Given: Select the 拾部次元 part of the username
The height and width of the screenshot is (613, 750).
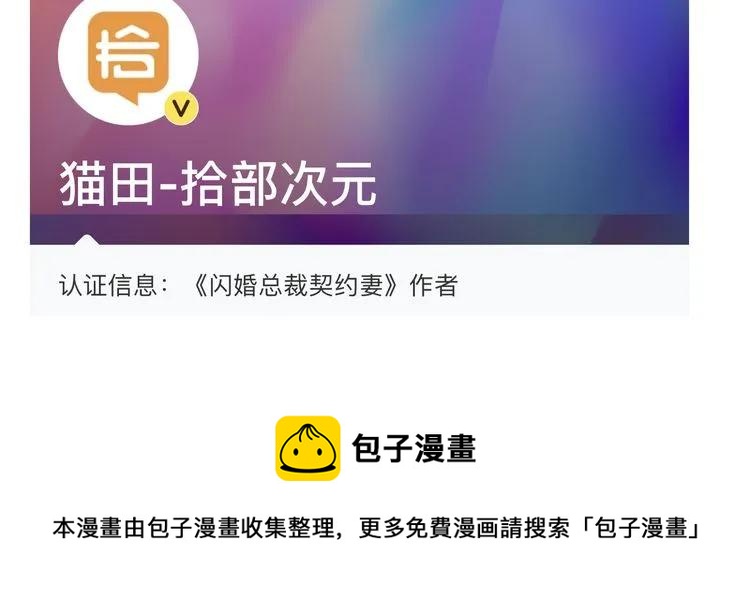Looking at the screenshot, I should pos(279,184).
